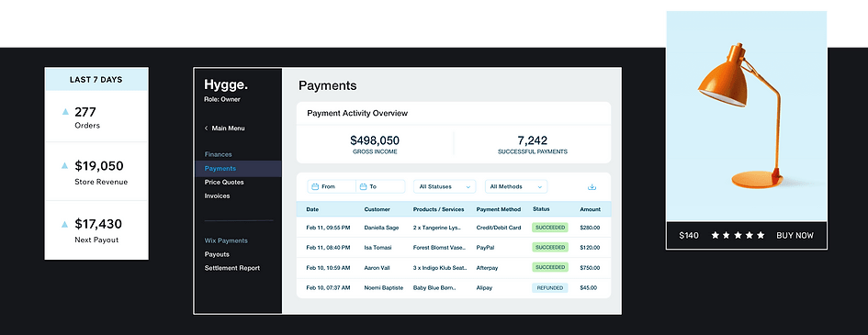Click the From date input field
The image size is (868, 335).
(332, 187)
